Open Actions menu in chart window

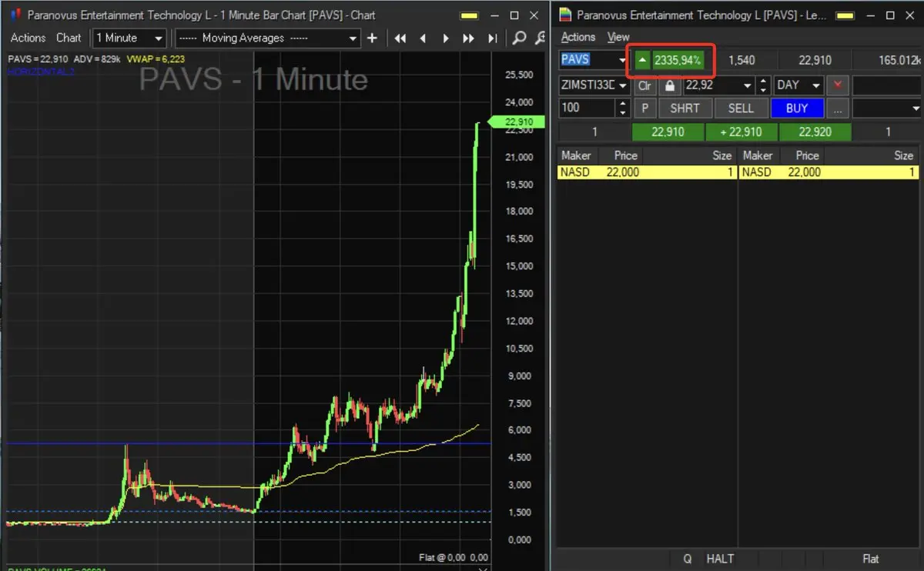click(28, 38)
